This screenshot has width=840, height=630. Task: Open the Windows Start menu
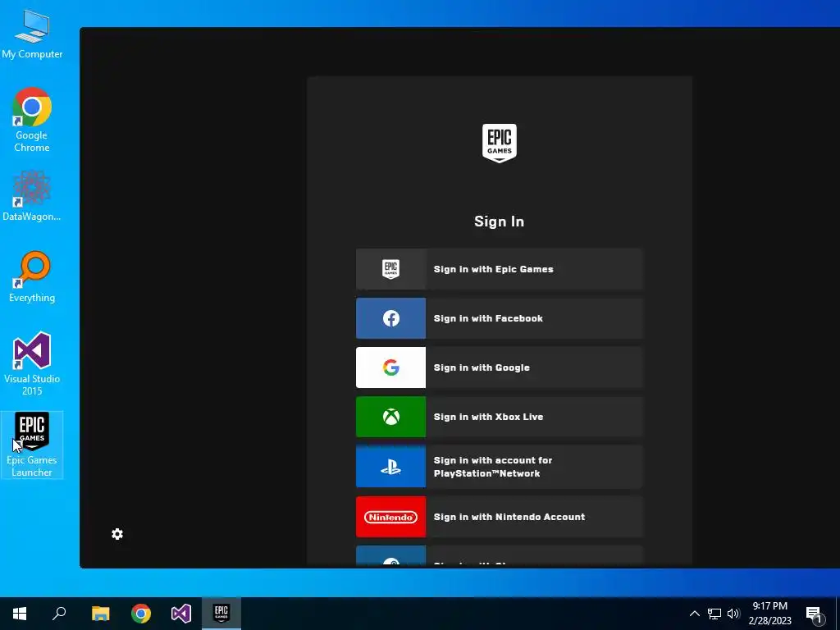coord(20,614)
